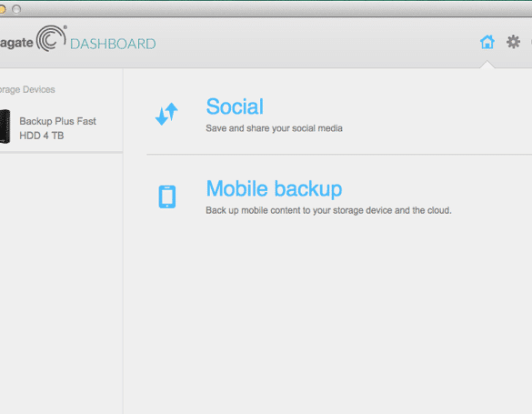Click the gray zoom window button
The height and width of the screenshot is (414, 532).
[16, 9]
